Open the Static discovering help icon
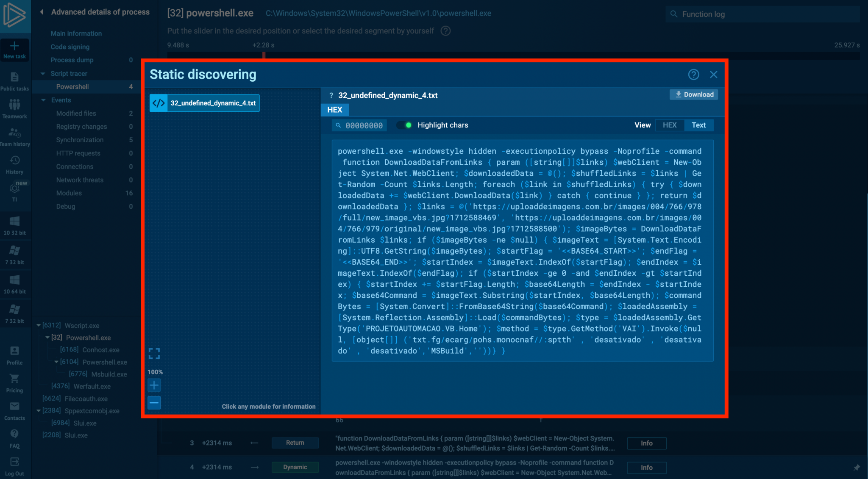The image size is (868, 479). click(x=693, y=75)
